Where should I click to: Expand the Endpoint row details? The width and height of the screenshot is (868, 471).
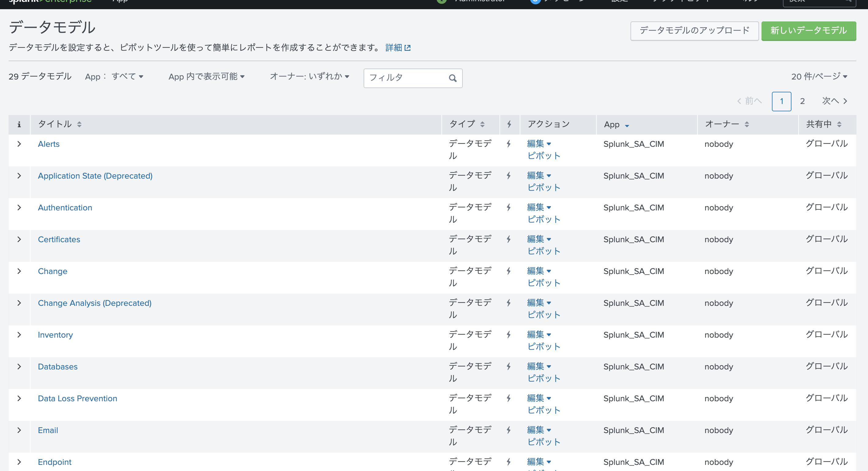(x=19, y=462)
